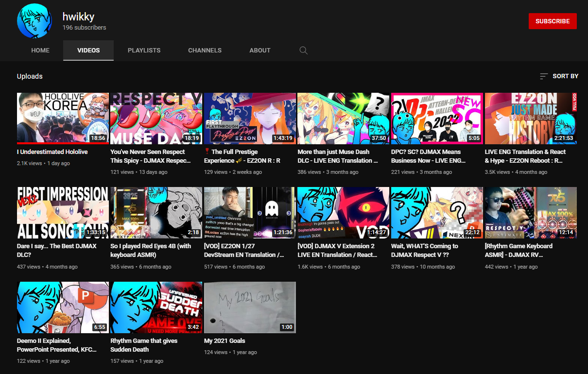This screenshot has height=374, width=588.
Task: Open the About tab
Action: pyautogui.click(x=260, y=51)
